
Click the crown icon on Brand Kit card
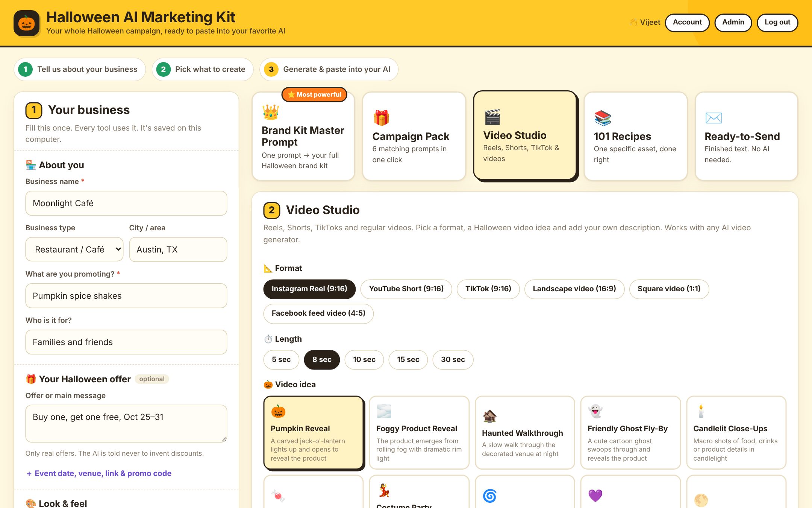(270, 112)
